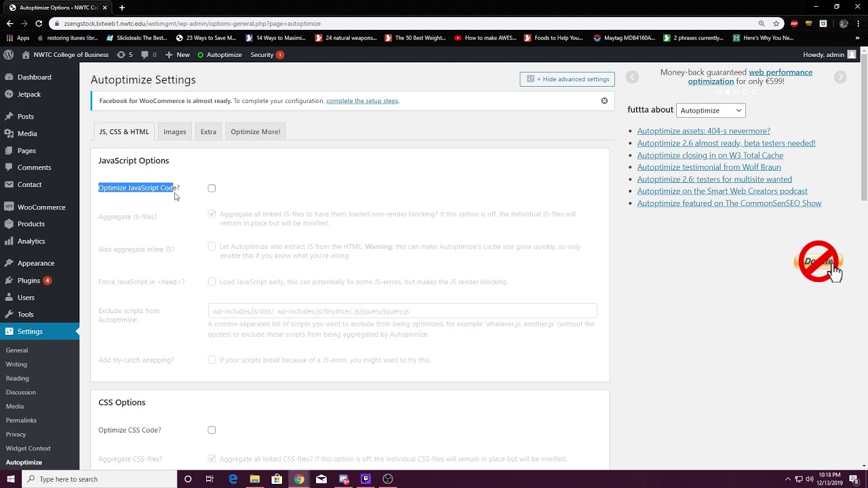868x488 pixels.
Task: Switch to the Extra tab
Action: click(x=208, y=131)
